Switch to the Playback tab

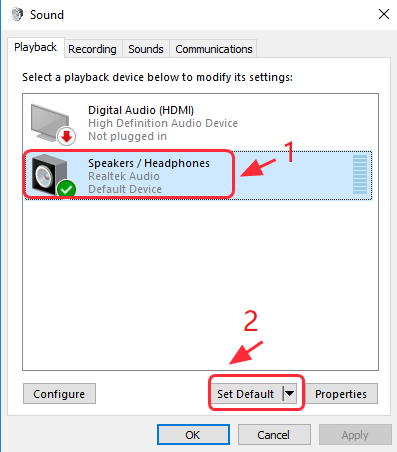click(x=35, y=47)
